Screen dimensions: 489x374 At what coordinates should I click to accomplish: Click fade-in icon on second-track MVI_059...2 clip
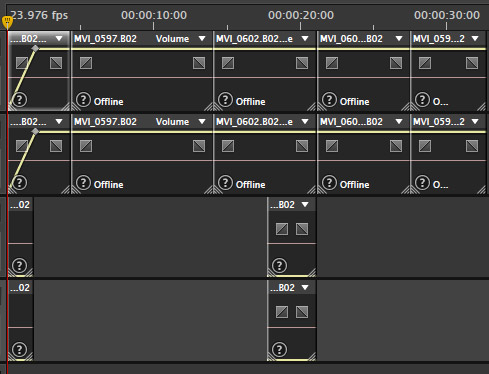point(425,146)
